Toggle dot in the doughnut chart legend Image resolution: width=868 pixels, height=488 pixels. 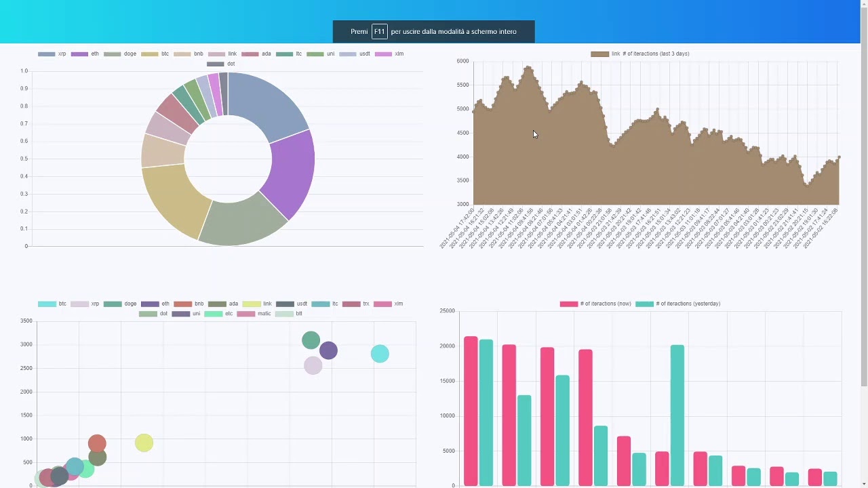pos(221,64)
